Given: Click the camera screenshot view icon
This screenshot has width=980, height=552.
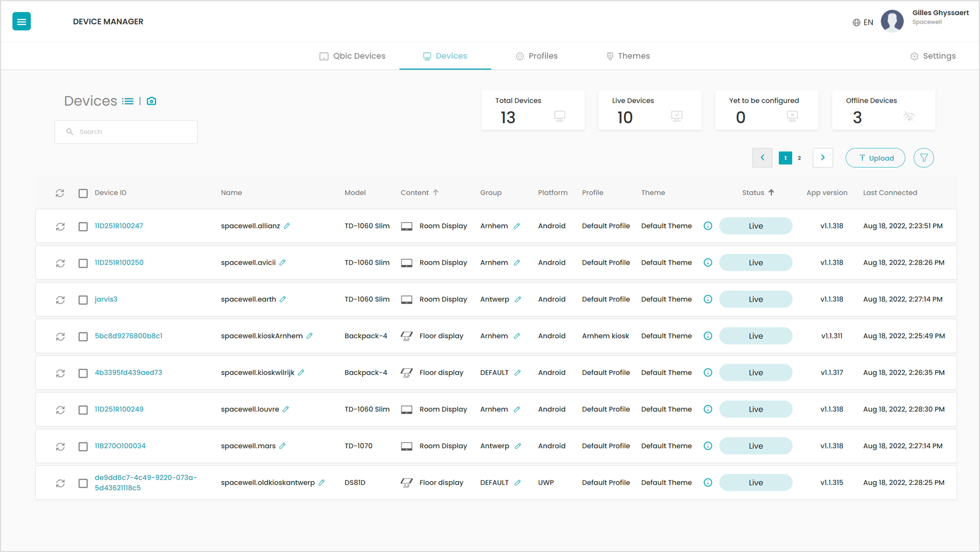Looking at the screenshot, I should tap(152, 101).
